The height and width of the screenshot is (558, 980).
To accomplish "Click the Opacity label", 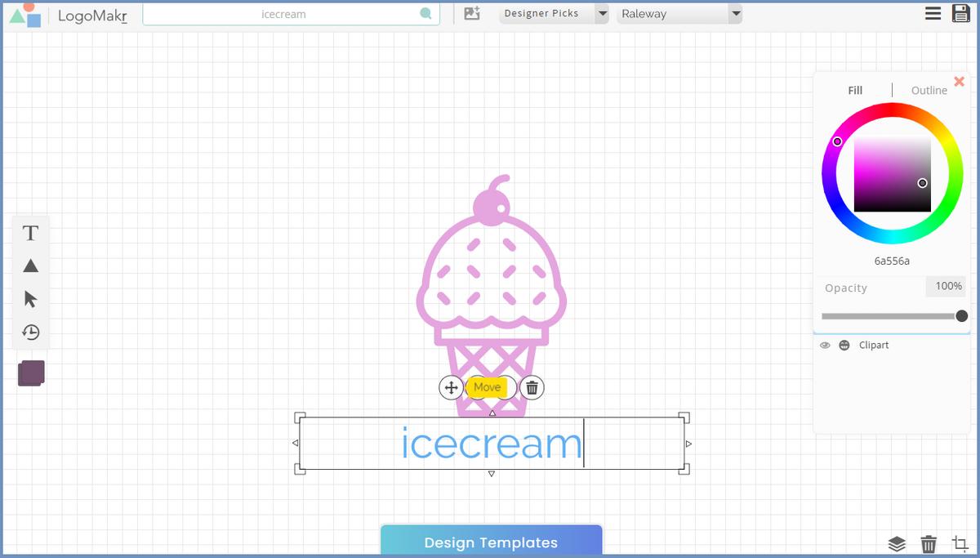I will [x=846, y=288].
